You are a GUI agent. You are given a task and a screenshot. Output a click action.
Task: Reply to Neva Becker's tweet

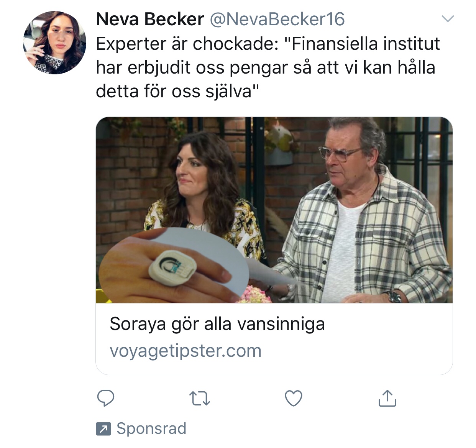(x=105, y=398)
